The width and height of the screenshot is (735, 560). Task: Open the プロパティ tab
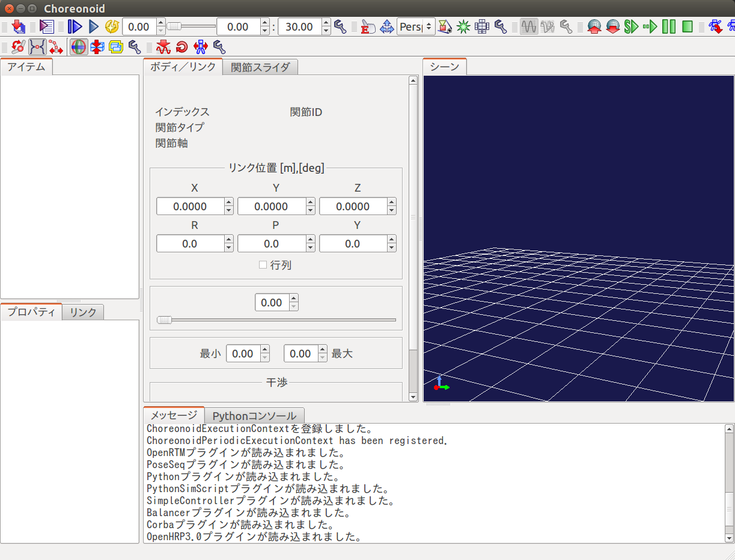(x=31, y=312)
